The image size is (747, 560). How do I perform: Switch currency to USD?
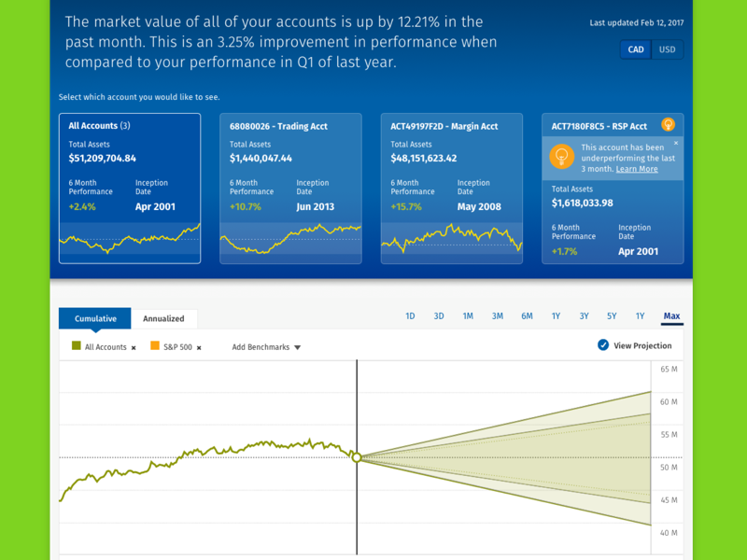click(x=667, y=49)
